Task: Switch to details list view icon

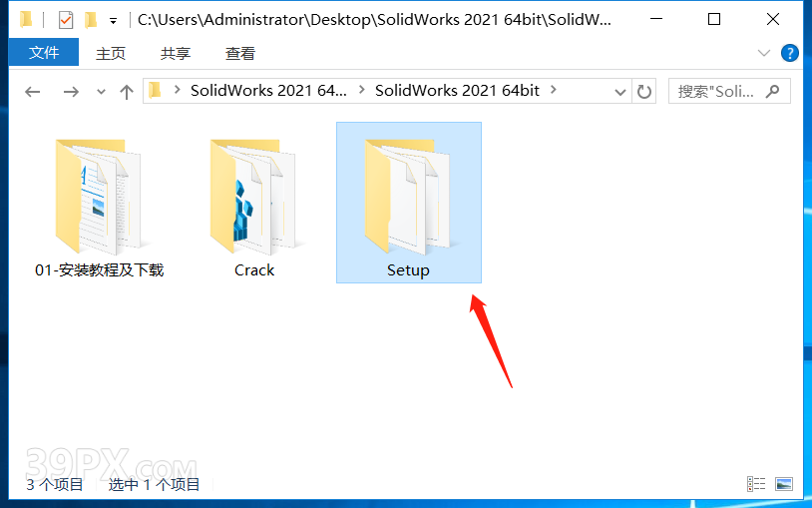Action: pyautogui.click(x=756, y=484)
